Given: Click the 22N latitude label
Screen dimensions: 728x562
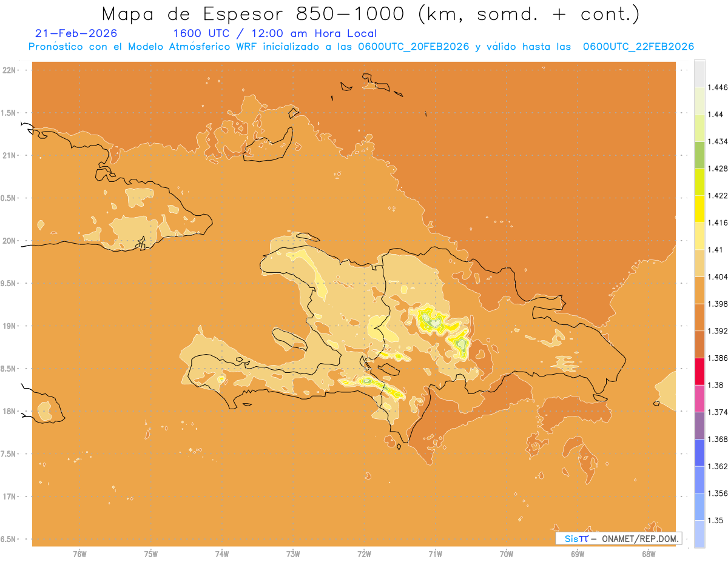Looking at the screenshot, I should click(10, 70).
